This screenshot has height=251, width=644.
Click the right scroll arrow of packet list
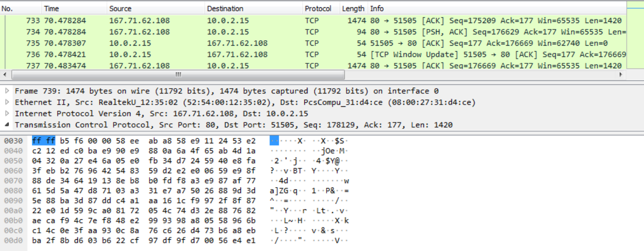620,75
